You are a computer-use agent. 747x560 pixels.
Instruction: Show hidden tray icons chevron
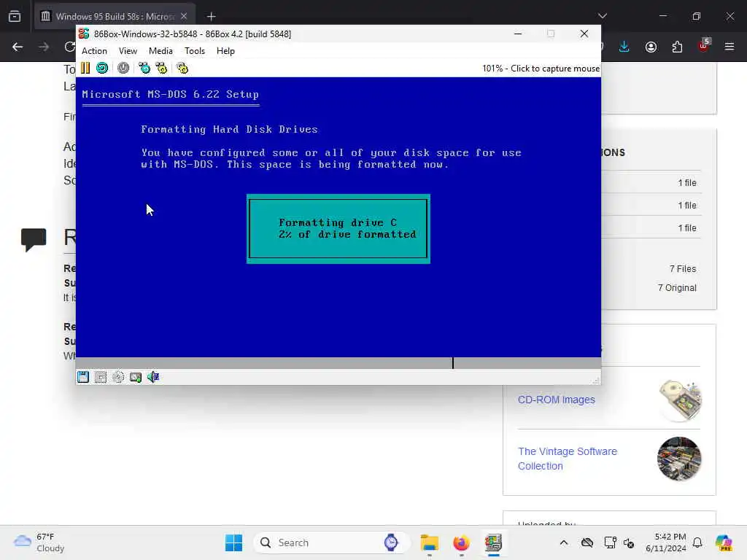[x=564, y=542]
